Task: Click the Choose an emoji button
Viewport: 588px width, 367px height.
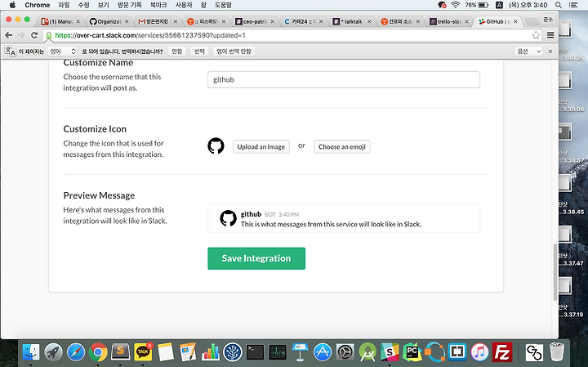Action: point(342,147)
